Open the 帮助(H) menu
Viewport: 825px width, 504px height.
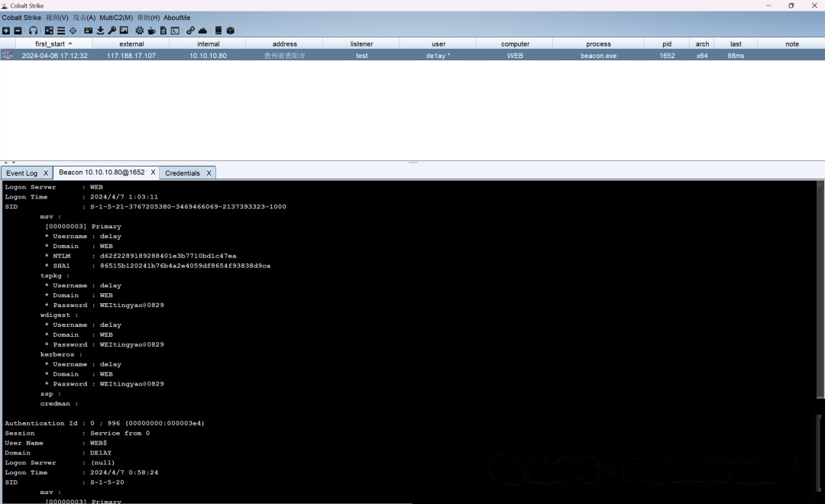[x=148, y=18]
